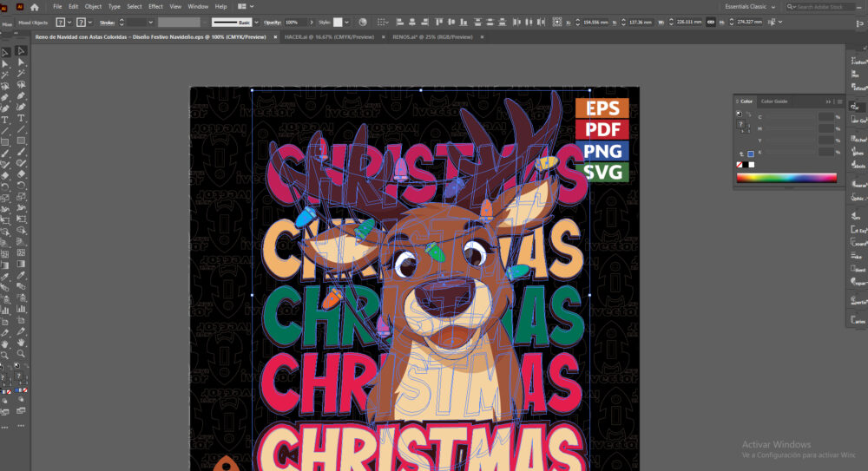Click the Swap Fill and Stroke icon in Color panel

point(748,114)
